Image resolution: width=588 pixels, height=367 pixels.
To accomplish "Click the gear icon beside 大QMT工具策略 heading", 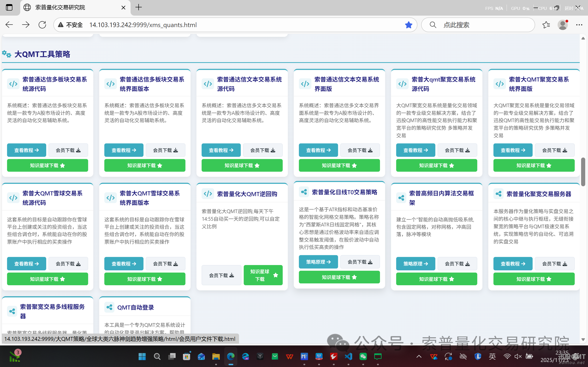I will pyautogui.click(x=7, y=54).
